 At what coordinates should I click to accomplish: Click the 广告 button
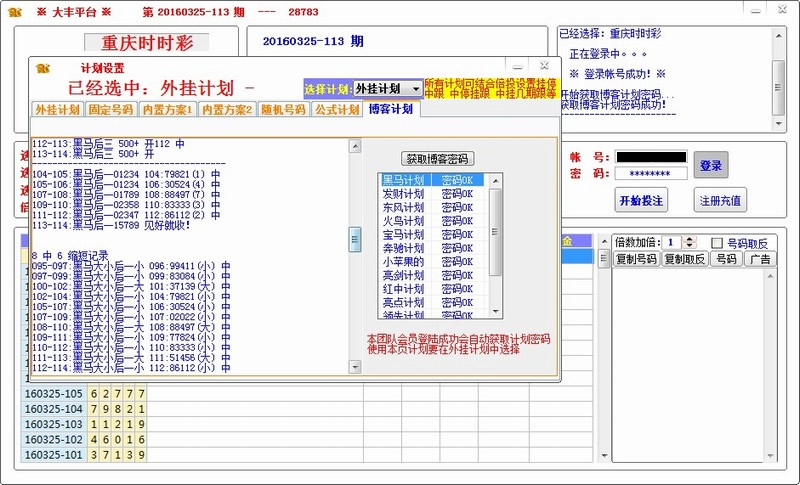click(x=760, y=259)
